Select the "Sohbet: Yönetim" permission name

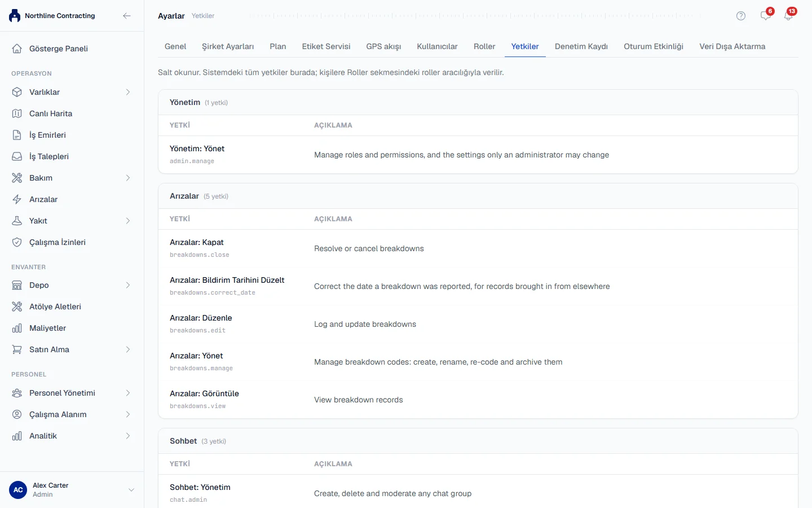200,487
